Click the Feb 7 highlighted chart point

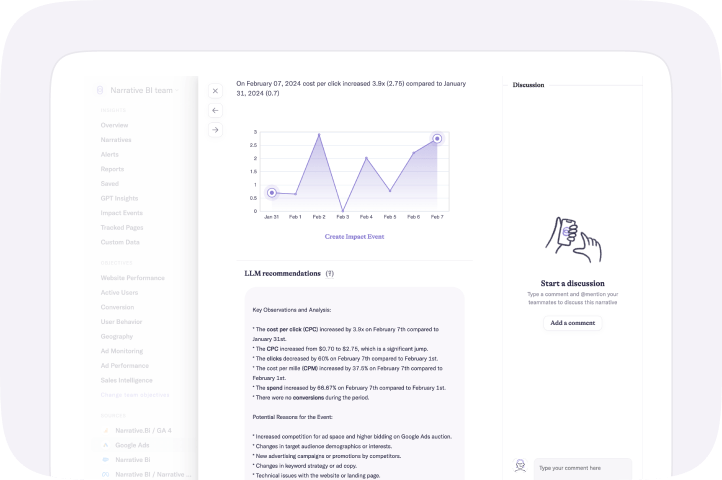(437, 139)
